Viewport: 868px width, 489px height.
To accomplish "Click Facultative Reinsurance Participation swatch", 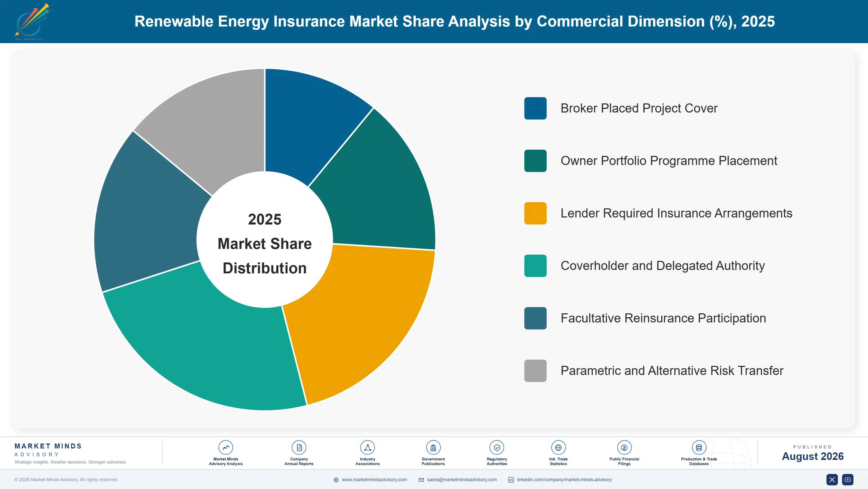I will coord(535,318).
